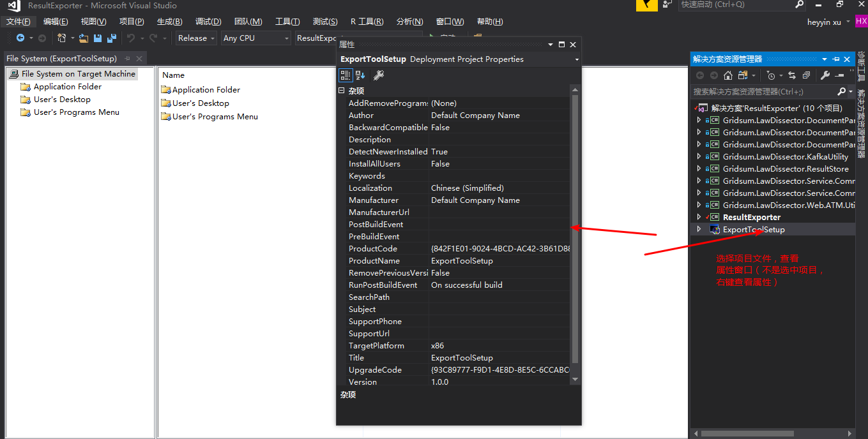Sort properties alphabetically in Properties panel

click(360, 75)
